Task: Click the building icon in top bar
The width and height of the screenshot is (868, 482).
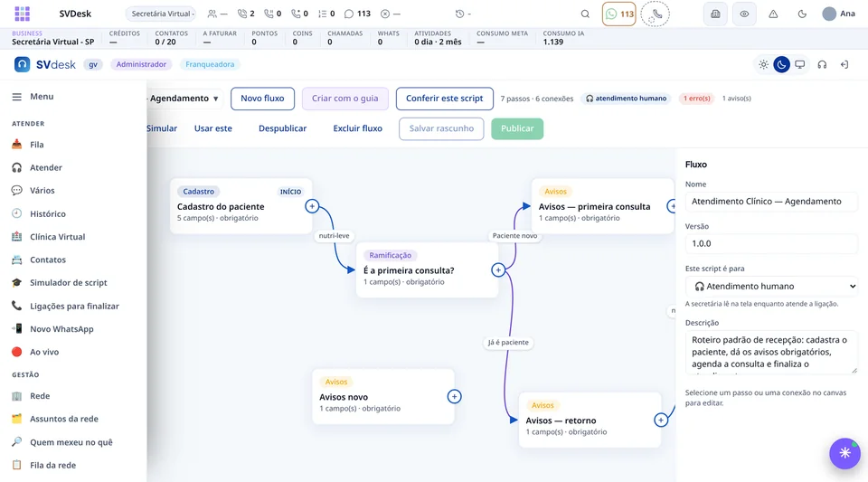Action: tap(715, 14)
